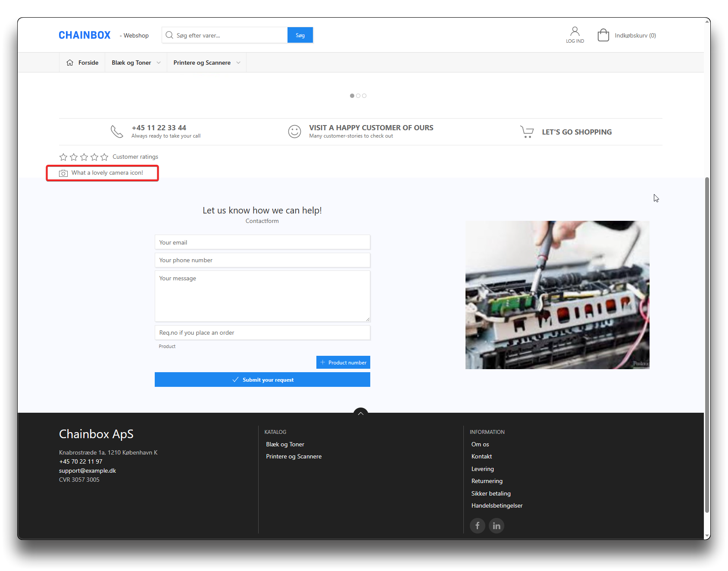Select the second carousel dot

(358, 96)
